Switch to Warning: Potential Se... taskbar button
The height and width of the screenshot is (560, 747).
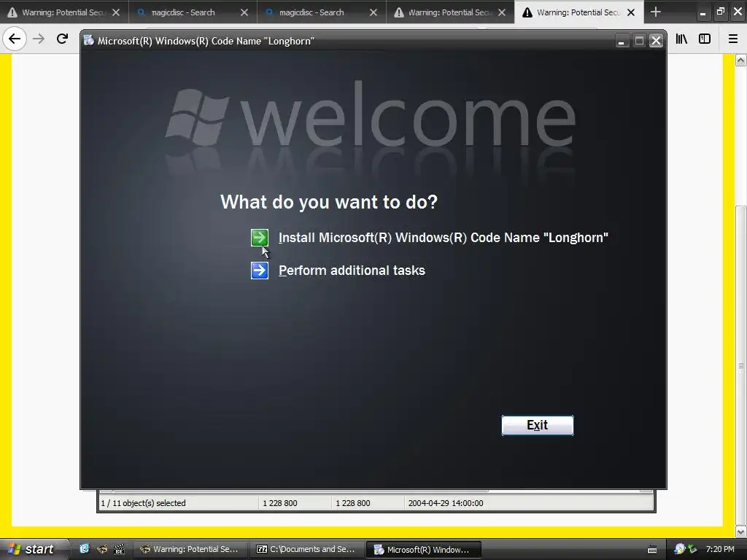190,549
